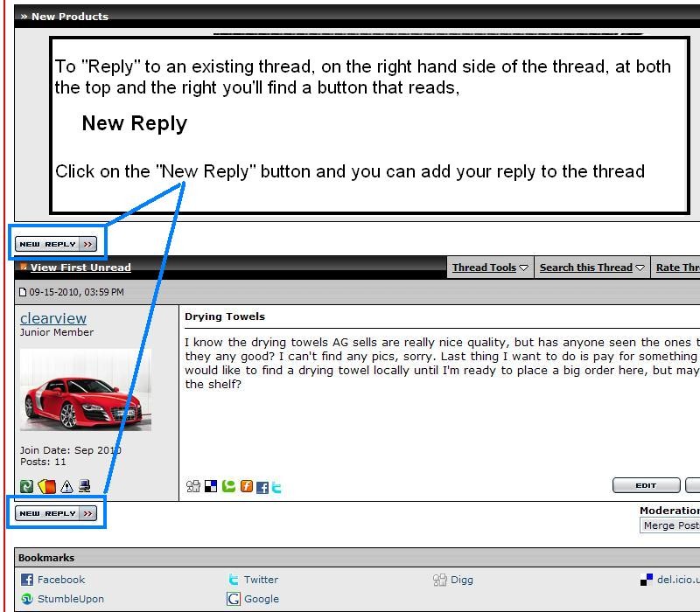Click the Digg bookmark link
This screenshot has height=612, width=700.
462,580
